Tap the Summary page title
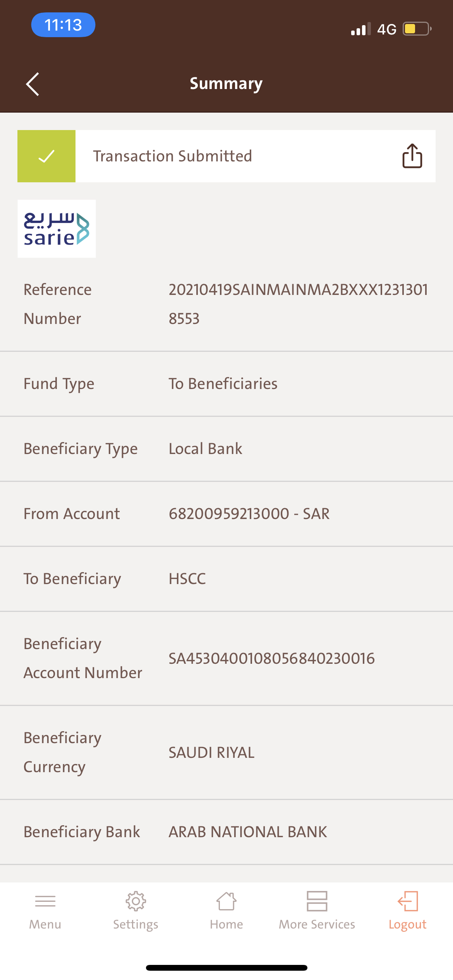Image resolution: width=453 pixels, height=980 pixels. (226, 84)
